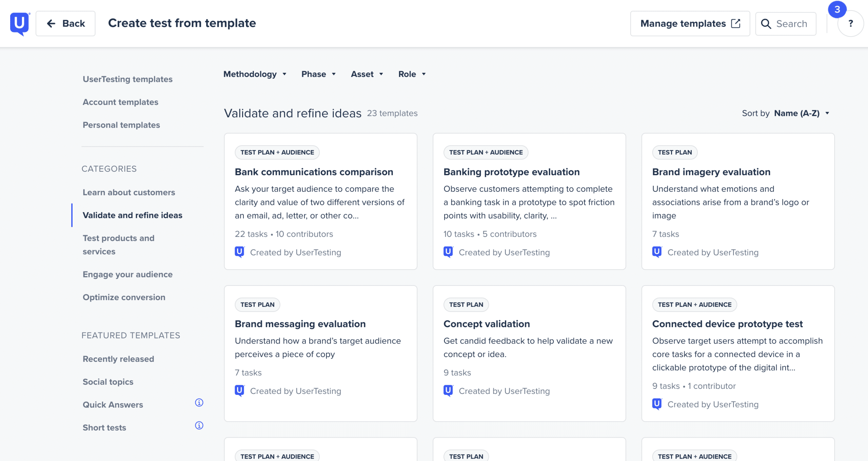This screenshot has height=461, width=868.
Task: Click TEST PLAN tag on Brand imagery evaluation
Action: 675,152
